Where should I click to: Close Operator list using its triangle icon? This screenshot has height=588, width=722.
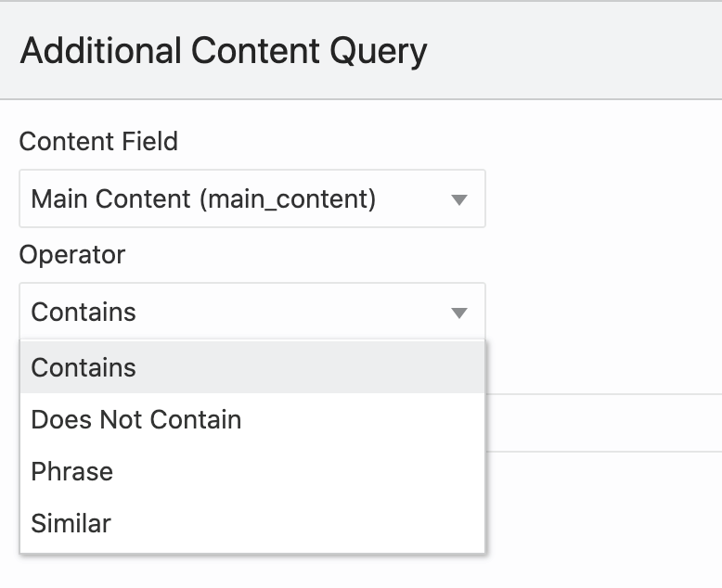[x=458, y=313]
